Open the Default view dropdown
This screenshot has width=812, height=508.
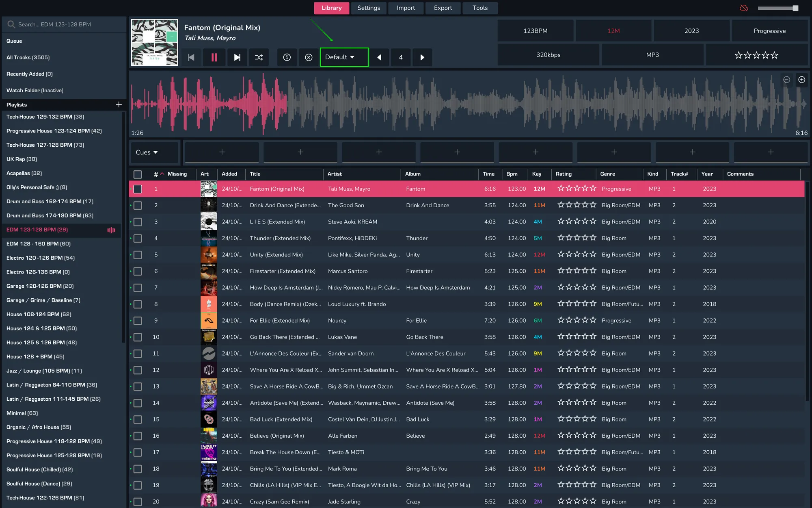(343, 57)
